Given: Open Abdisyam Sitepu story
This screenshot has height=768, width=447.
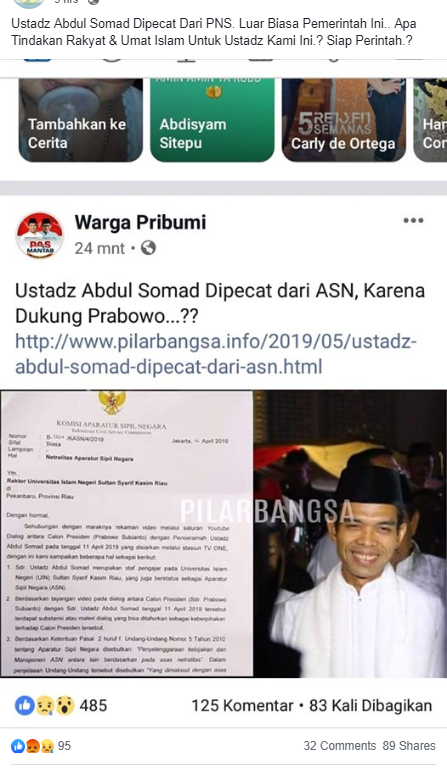Looking at the screenshot, I should pyautogui.click(x=212, y=120).
